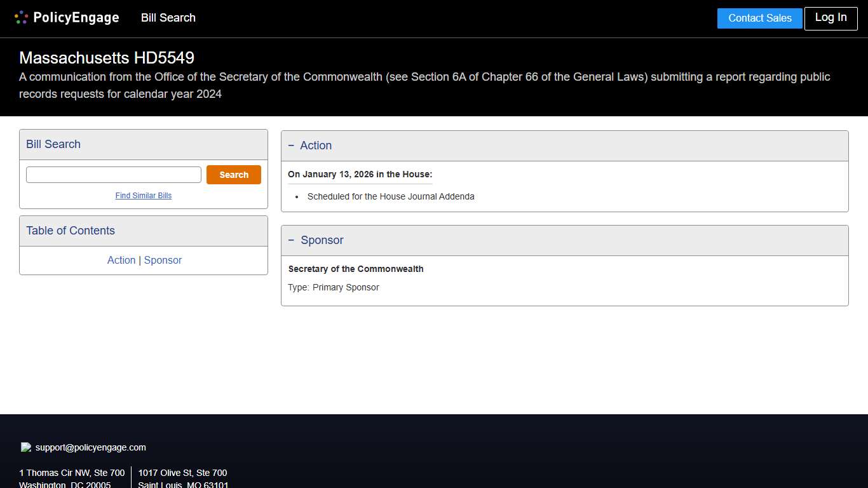Screen dimensions: 868x488
Task: Collapse the Action panel with its minus control
Action: pos(292,146)
